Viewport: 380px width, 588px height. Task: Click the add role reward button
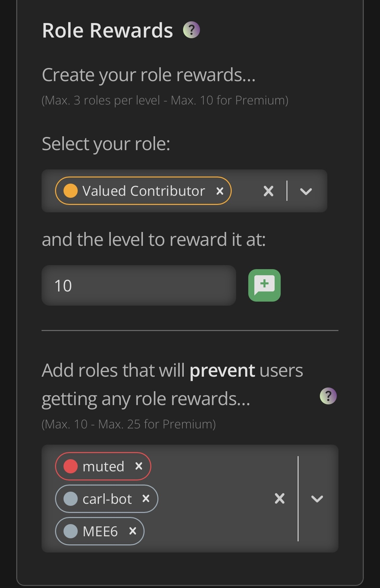pyautogui.click(x=264, y=285)
